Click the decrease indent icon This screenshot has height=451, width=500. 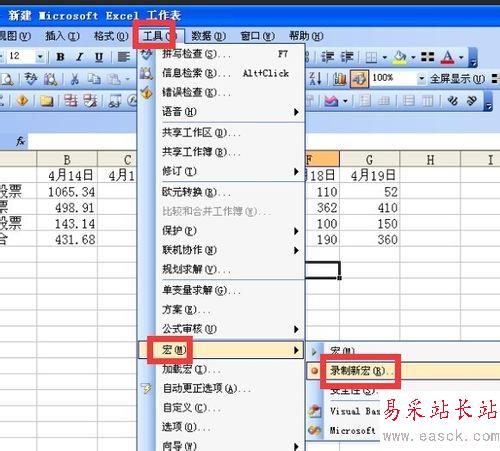pyautogui.click(x=328, y=57)
